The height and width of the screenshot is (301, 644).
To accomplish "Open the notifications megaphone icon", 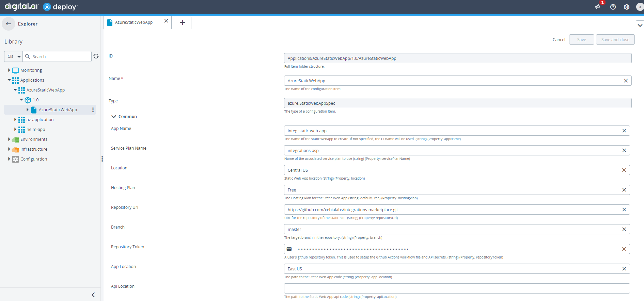I will 598,7.
